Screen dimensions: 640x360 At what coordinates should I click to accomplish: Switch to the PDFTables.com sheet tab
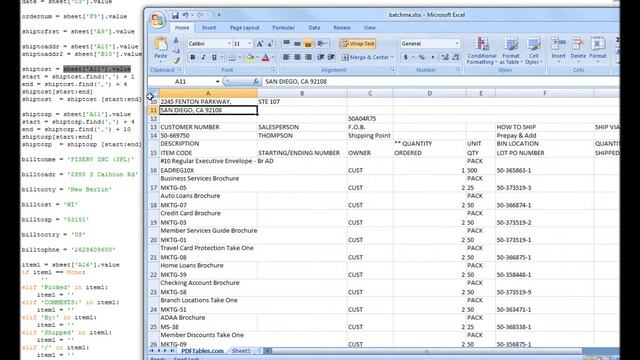(x=202, y=351)
